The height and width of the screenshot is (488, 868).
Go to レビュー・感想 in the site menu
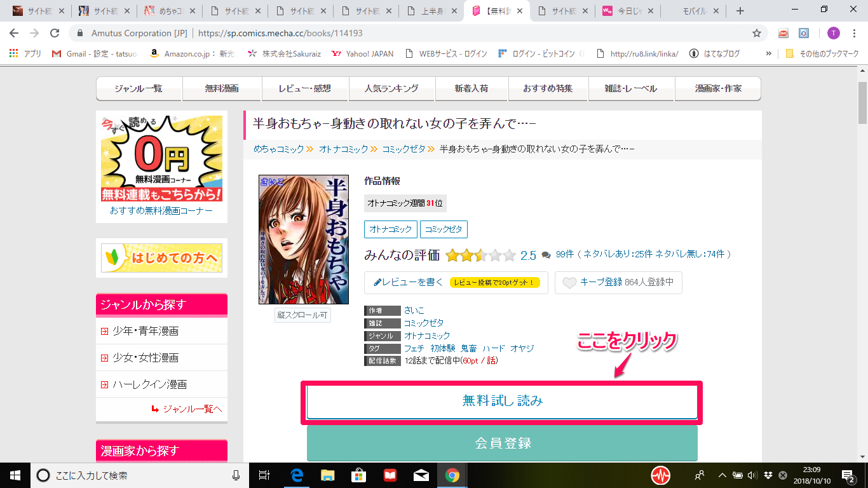click(305, 88)
